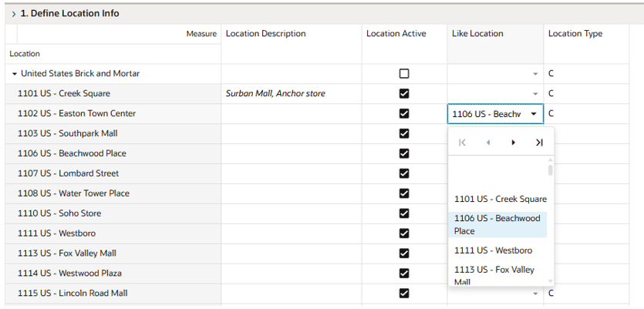Image resolution: width=644 pixels, height=309 pixels.
Task: Uncheck Location Active for 1103 US - Southpark Mall
Action: pos(404,133)
